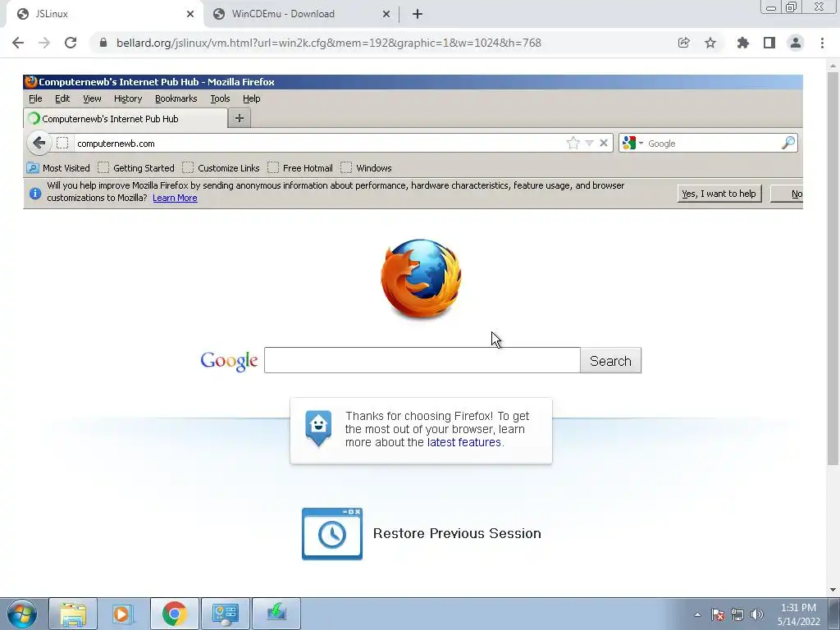Open search engine dropdown next to Google
The height and width of the screenshot is (630, 840).
click(641, 143)
